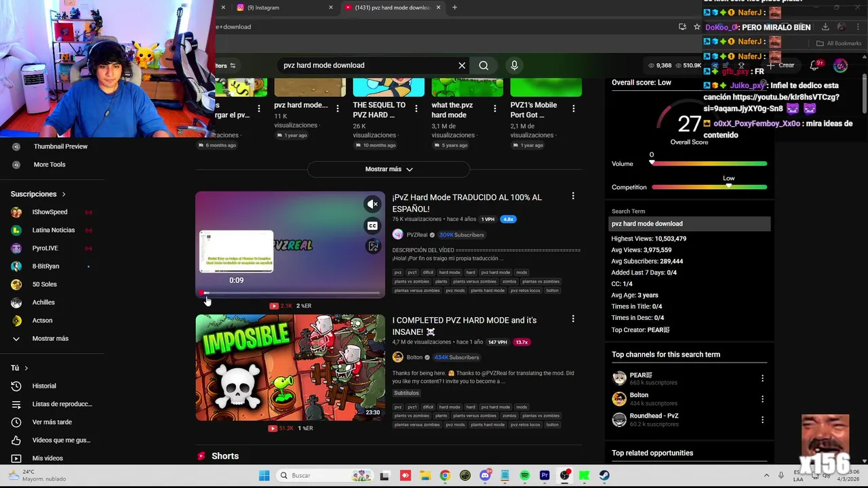Image resolution: width=868 pixels, height=488 pixels.
Task: Clear the YouTube search box with X
Action: 462,66
